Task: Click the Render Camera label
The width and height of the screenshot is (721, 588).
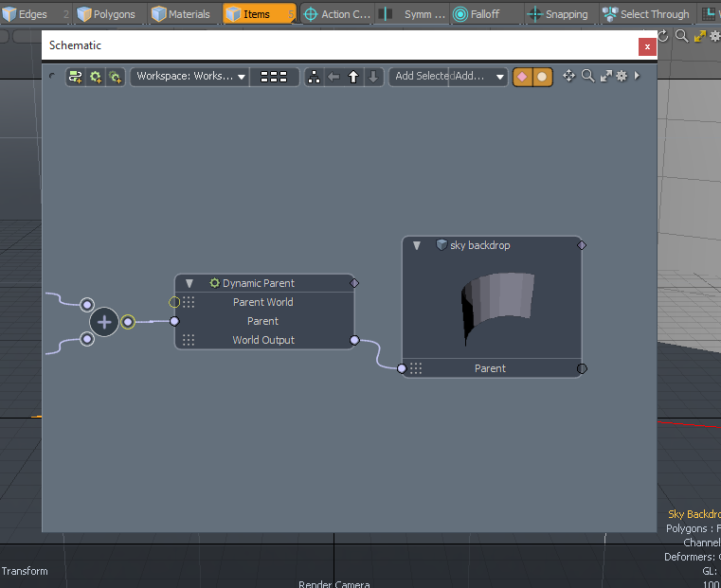Action: pos(334,584)
